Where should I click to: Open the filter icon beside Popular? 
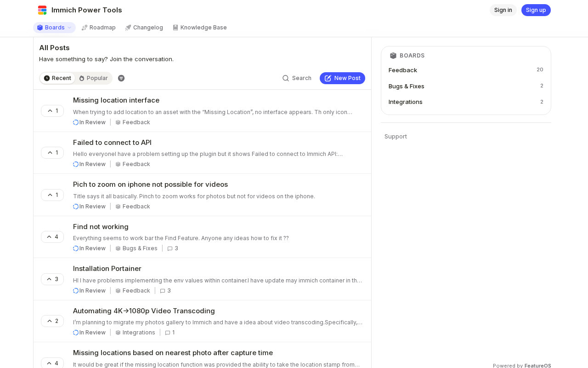[121, 78]
